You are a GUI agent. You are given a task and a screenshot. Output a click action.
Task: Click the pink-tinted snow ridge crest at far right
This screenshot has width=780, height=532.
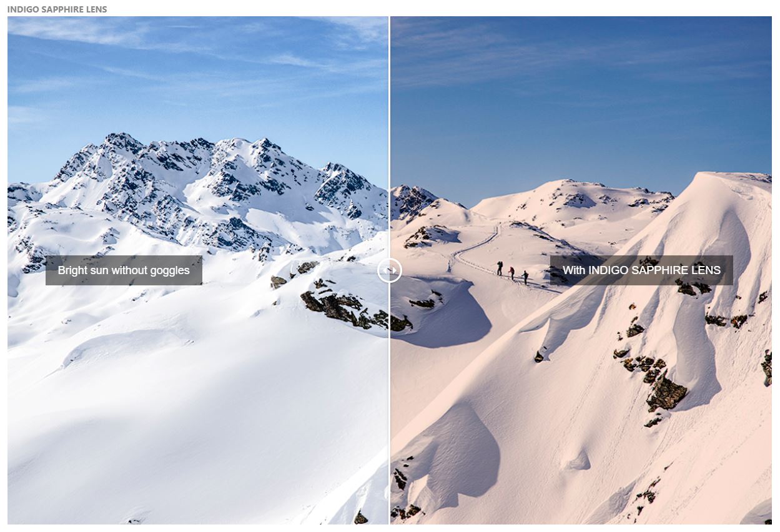click(x=731, y=187)
